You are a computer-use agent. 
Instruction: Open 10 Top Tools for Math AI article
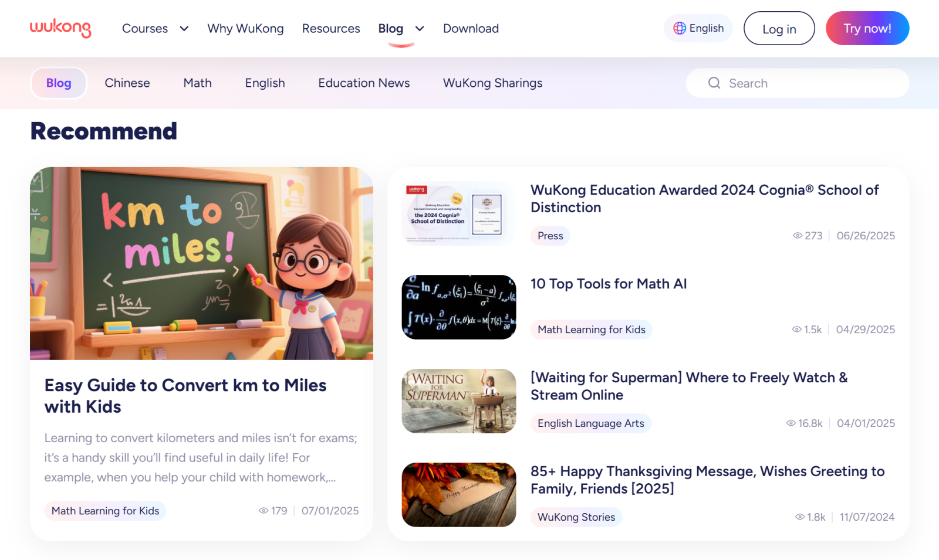tap(609, 284)
